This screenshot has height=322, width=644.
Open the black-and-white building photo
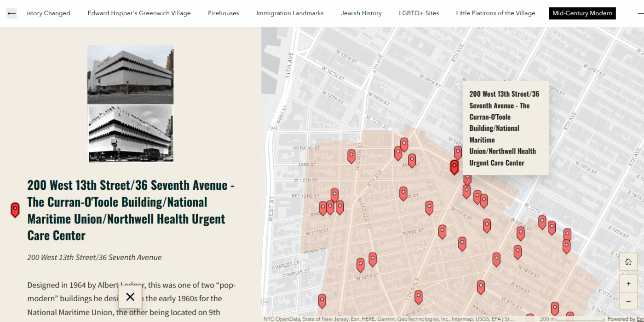[x=131, y=134]
